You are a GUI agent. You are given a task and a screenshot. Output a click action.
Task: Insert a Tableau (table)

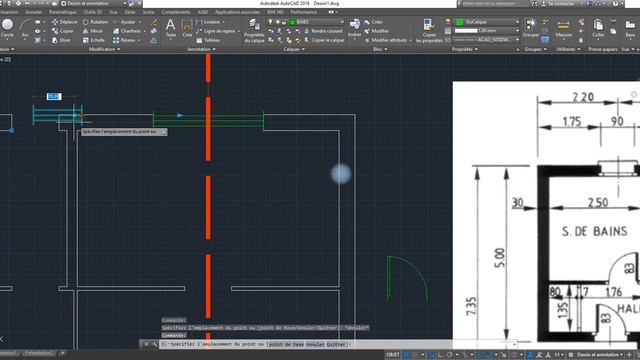pos(208,40)
